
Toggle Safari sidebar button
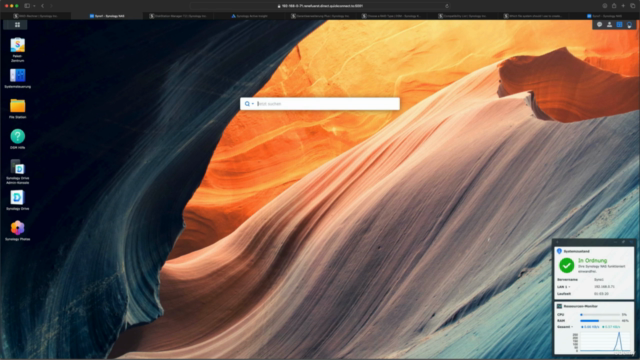(x=27, y=6)
